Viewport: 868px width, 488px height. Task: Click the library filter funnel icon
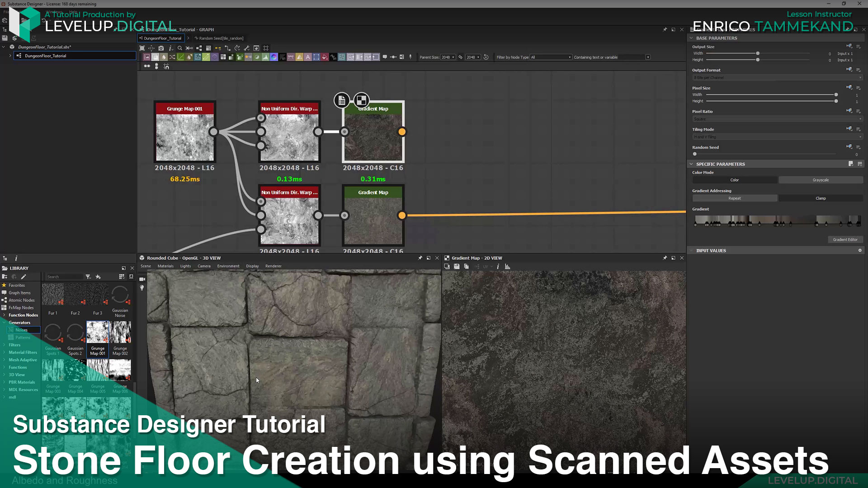pos(88,277)
